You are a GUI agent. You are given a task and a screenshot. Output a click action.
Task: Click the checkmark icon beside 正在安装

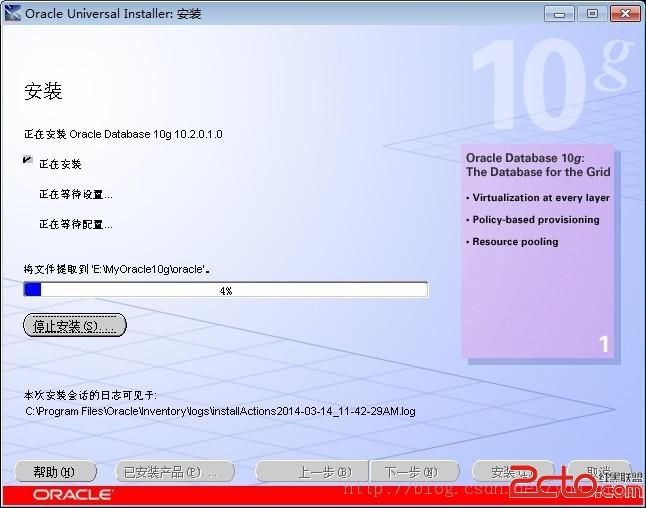coord(28,160)
